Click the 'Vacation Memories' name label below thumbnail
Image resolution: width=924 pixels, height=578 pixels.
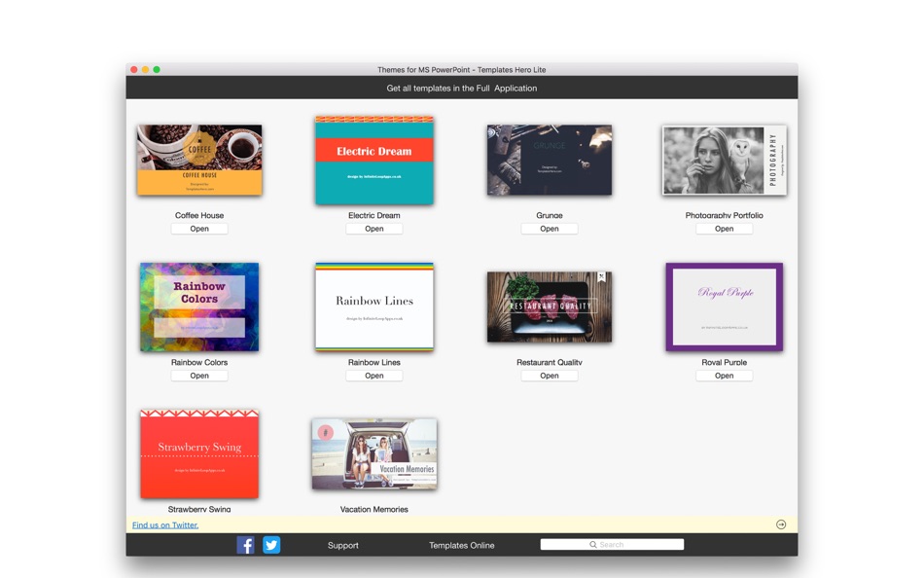pos(374,509)
